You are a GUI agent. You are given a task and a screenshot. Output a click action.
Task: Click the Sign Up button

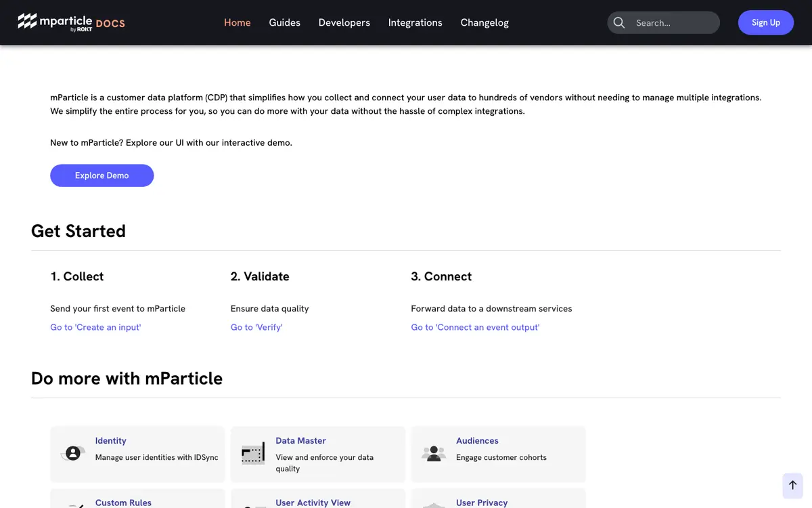766,22
